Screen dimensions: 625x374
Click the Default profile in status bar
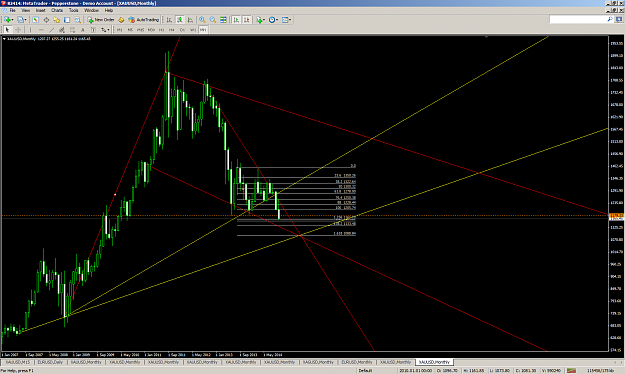(x=365, y=370)
